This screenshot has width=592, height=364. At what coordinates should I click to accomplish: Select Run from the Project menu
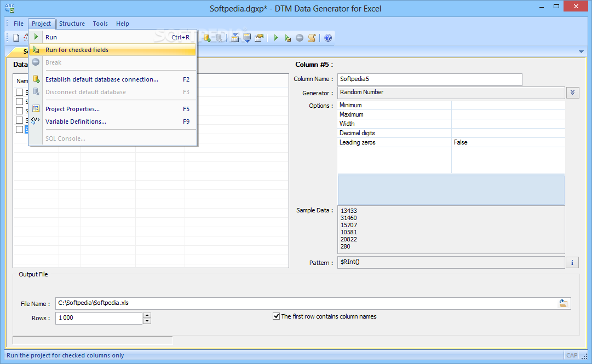tap(112, 37)
